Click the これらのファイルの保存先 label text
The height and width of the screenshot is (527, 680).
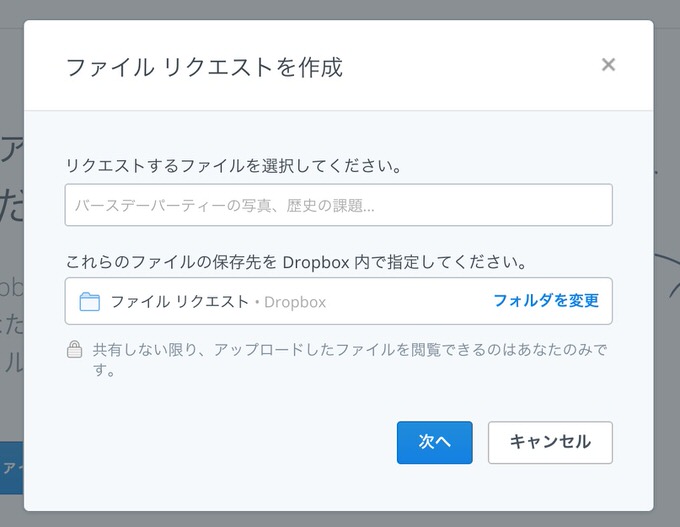point(296,262)
